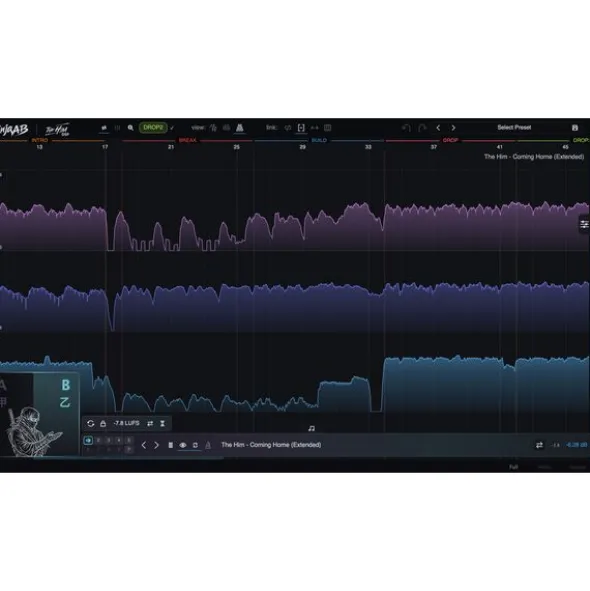Click the first link icon after 'link:'

(x=288, y=128)
